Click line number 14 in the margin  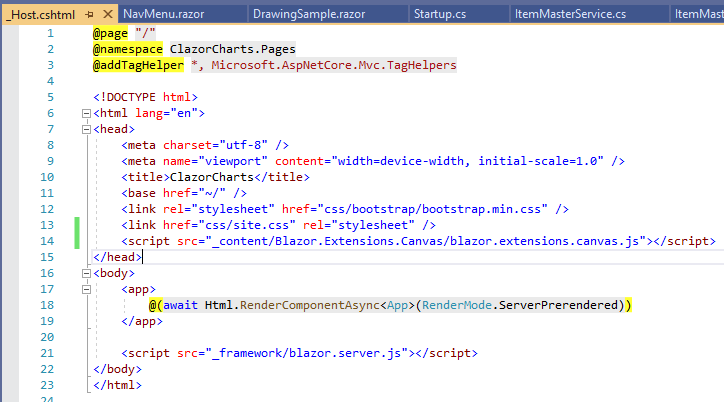(x=47, y=241)
